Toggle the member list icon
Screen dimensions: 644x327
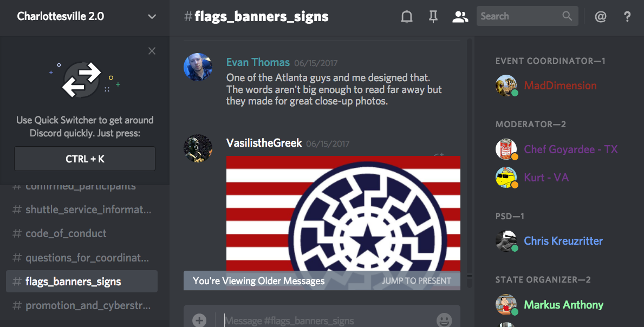[460, 16]
